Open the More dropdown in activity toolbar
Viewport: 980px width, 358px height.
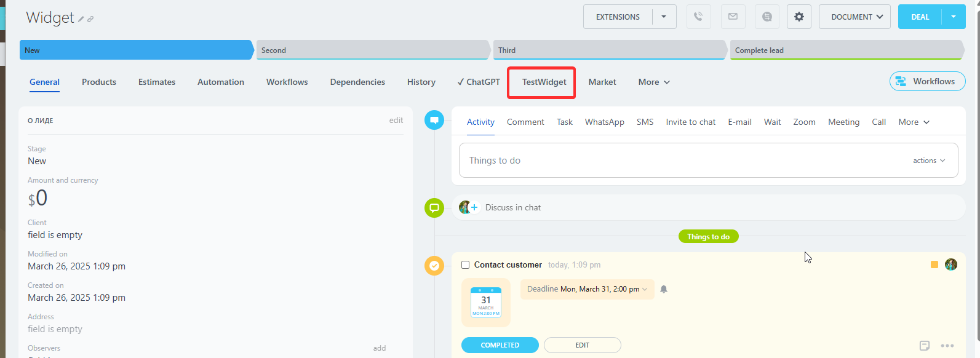point(914,122)
